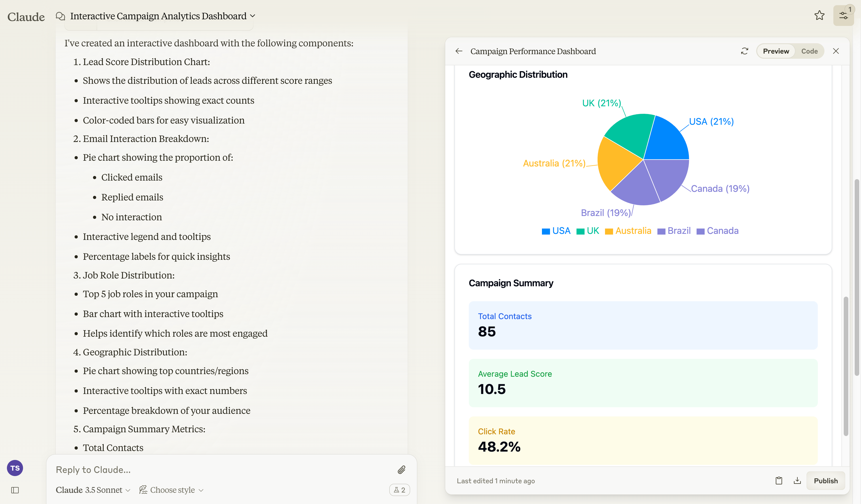Expand the conversation title dropdown
The width and height of the screenshot is (861, 504).
253,16
